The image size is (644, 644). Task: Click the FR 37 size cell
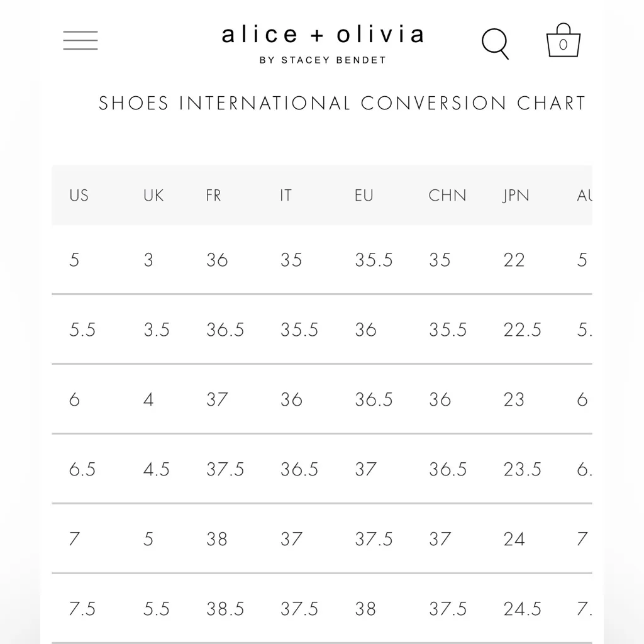click(217, 399)
